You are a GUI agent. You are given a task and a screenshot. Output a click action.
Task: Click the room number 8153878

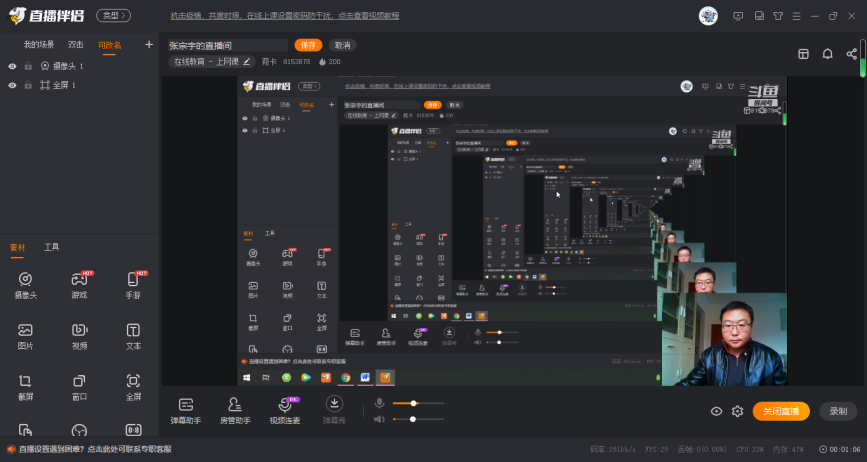coord(296,62)
